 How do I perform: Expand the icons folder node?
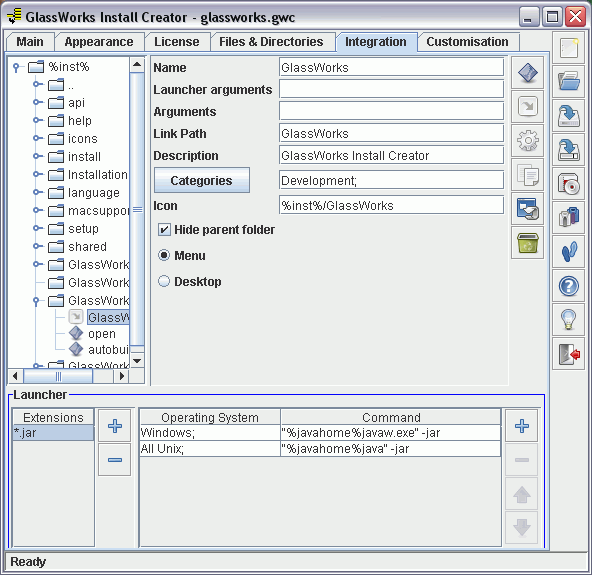click(x=37, y=138)
